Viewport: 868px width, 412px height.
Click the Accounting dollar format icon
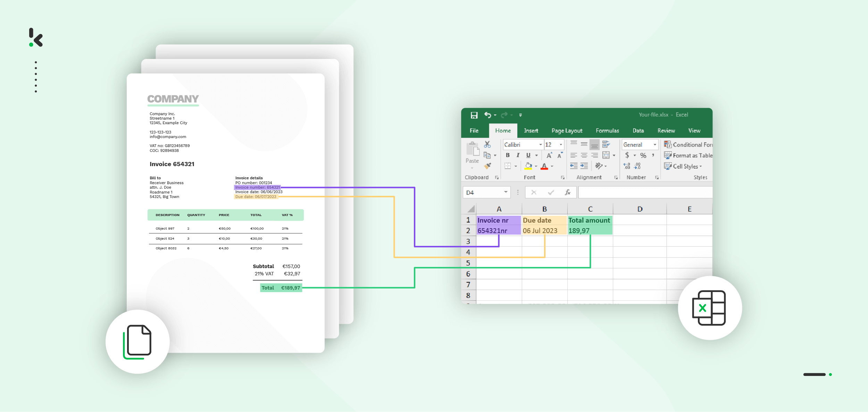(x=627, y=155)
